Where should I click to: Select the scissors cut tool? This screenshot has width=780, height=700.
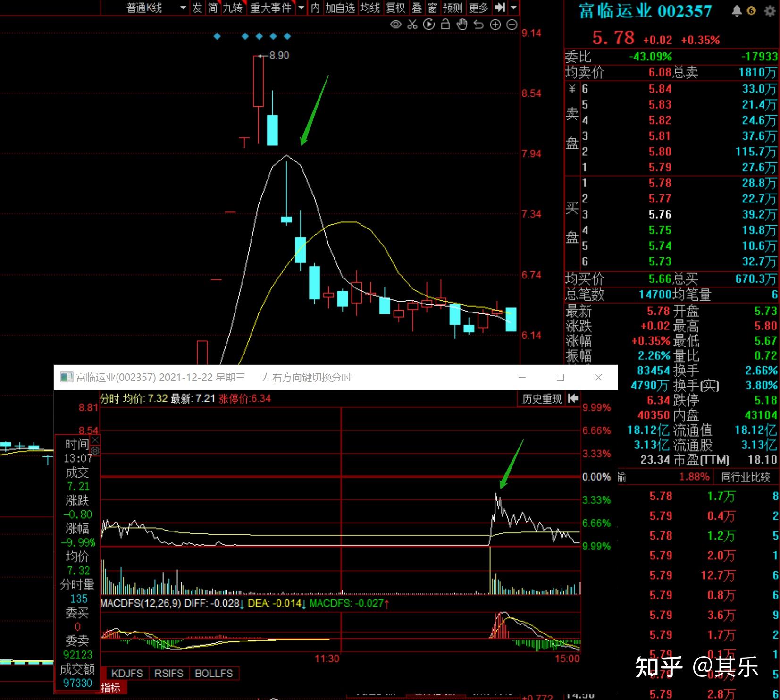pos(412,25)
